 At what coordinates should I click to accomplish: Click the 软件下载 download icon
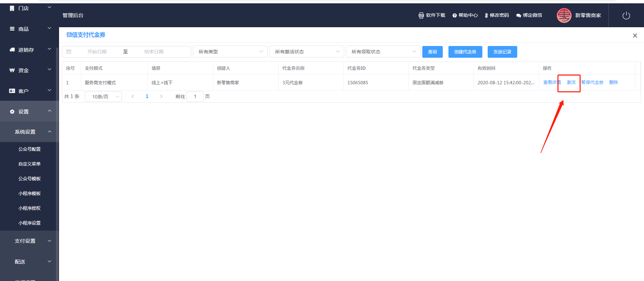pos(421,15)
